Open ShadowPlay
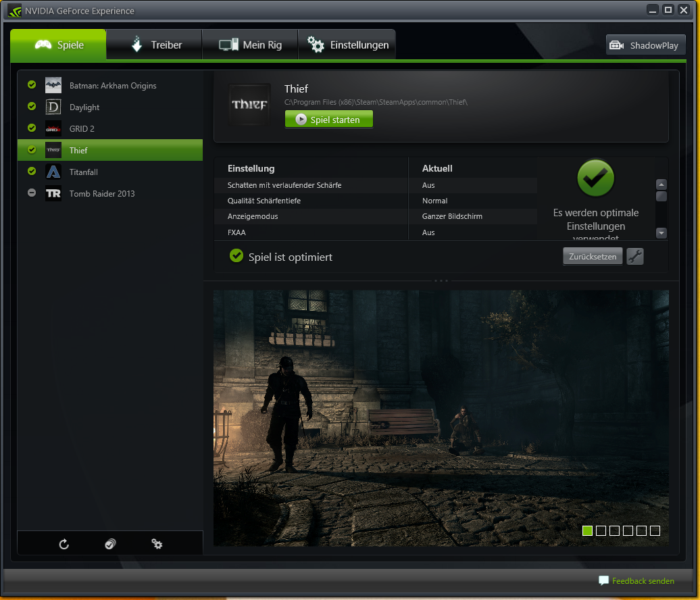The height and width of the screenshot is (600, 700). coord(645,45)
